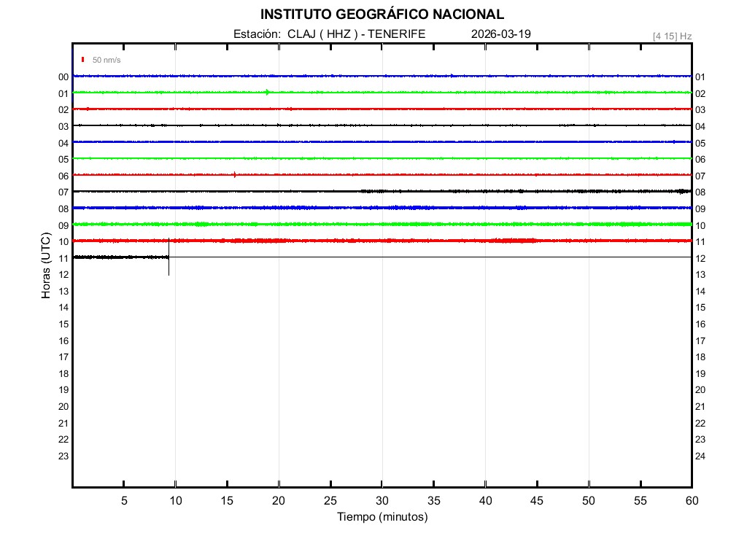Click the 30 minute tick label

pyautogui.click(x=382, y=501)
